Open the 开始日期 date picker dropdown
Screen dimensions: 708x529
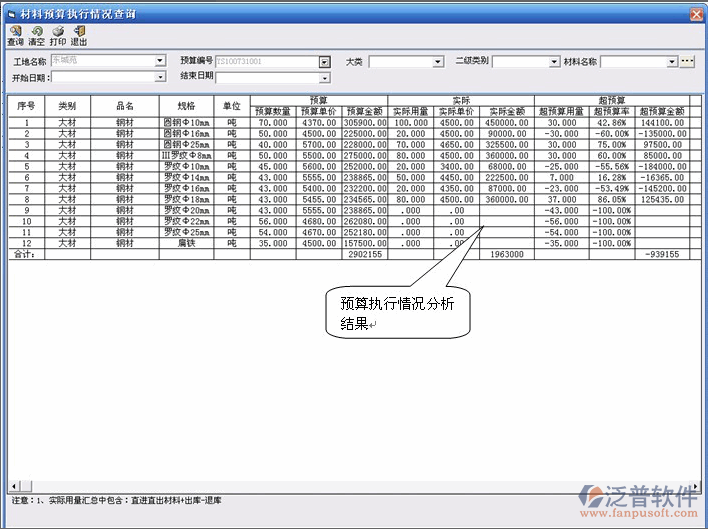[160, 77]
